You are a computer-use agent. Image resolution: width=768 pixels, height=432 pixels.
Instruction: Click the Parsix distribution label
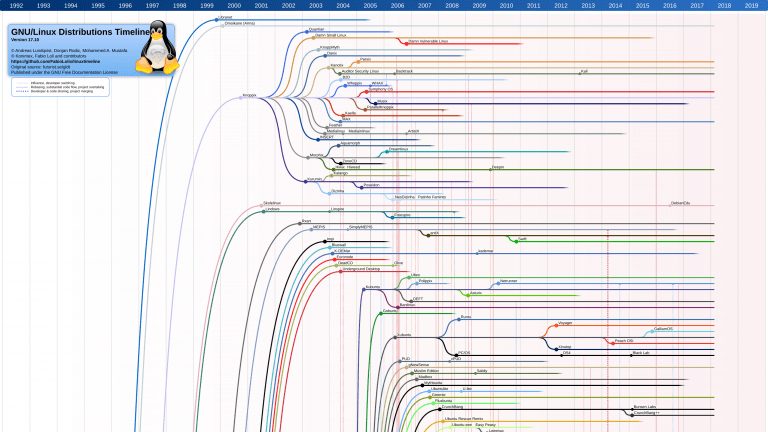(365, 59)
